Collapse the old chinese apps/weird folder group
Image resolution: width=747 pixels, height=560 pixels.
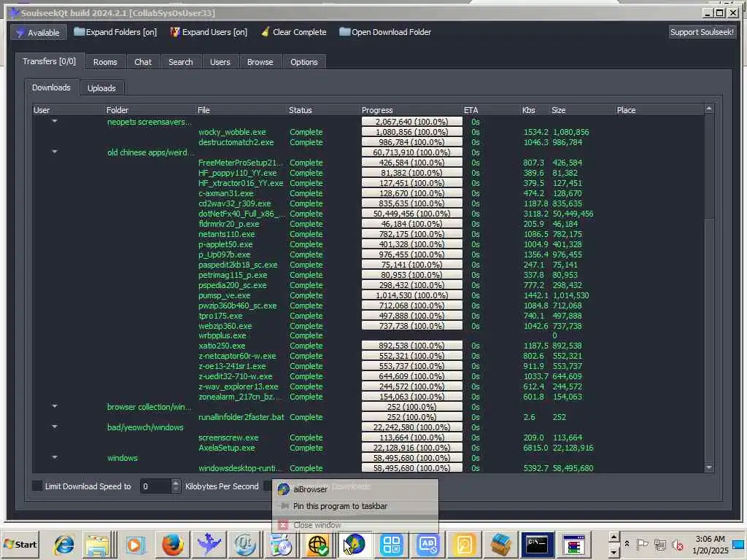click(x=55, y=152)
